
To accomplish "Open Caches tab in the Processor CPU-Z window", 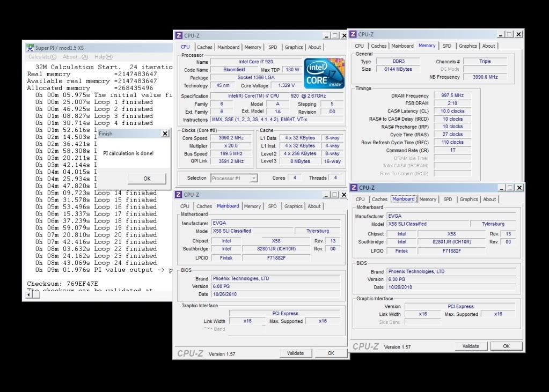I will coord(204,47).
